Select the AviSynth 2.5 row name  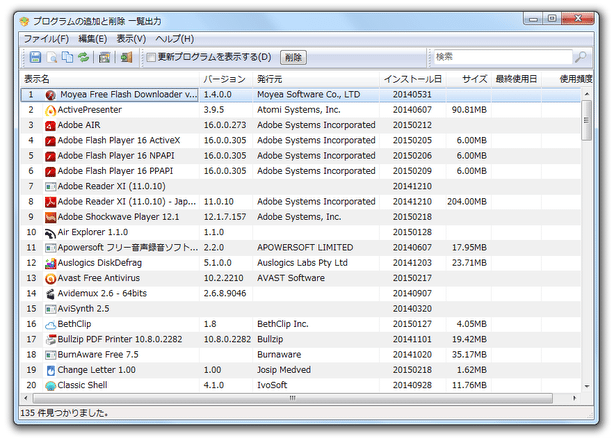tap(83, 309)
